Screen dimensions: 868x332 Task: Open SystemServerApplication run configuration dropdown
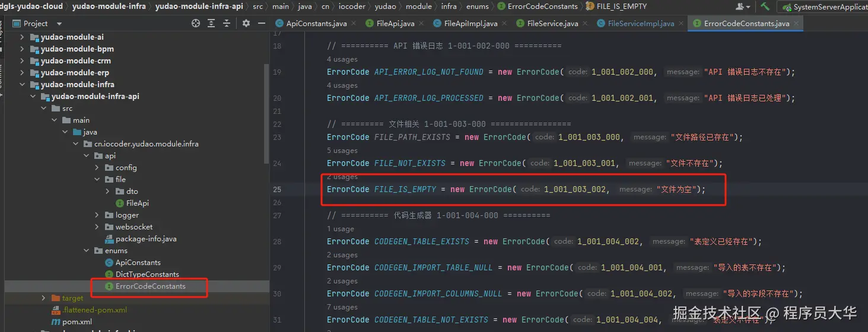click(825, 7)
